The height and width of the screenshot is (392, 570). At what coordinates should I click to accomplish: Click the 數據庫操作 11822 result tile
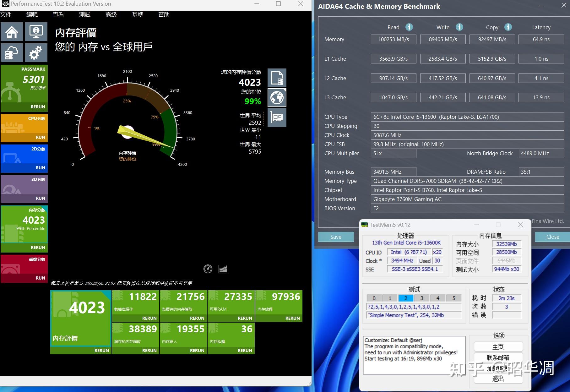point(135,302)
